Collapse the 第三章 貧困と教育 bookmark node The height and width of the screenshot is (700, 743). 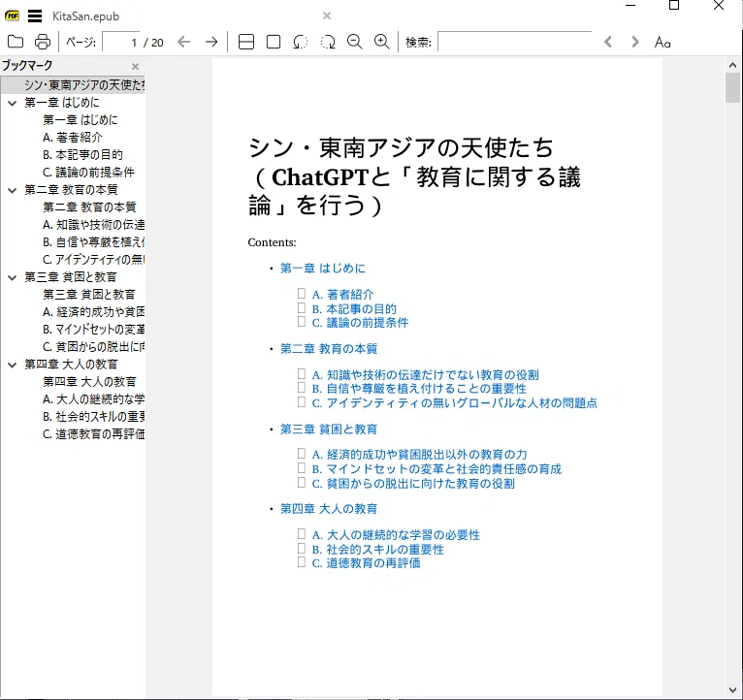coord(13,277)
